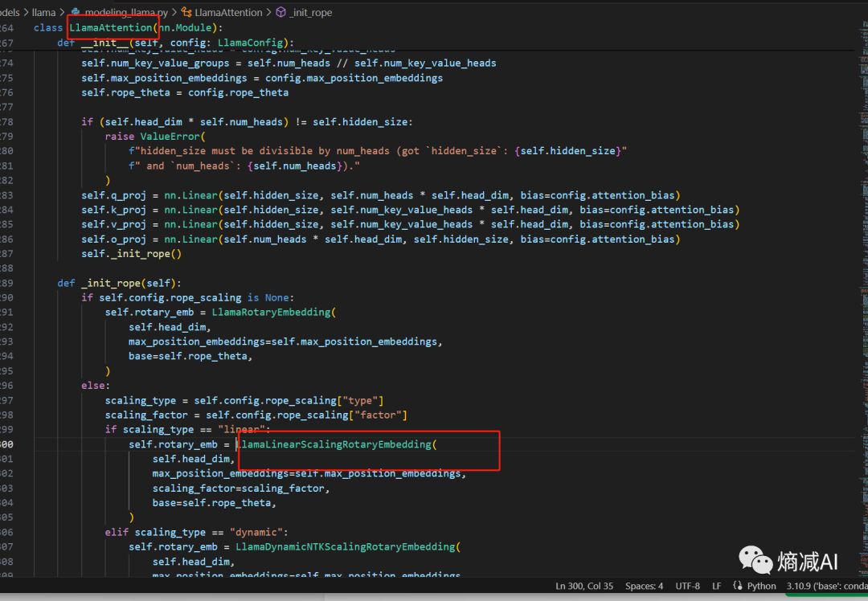The height and width of the screenshot is (601, 868).
Task: Click elif scaling_type == "dynamic" line
Action: (x=197, y=532)
